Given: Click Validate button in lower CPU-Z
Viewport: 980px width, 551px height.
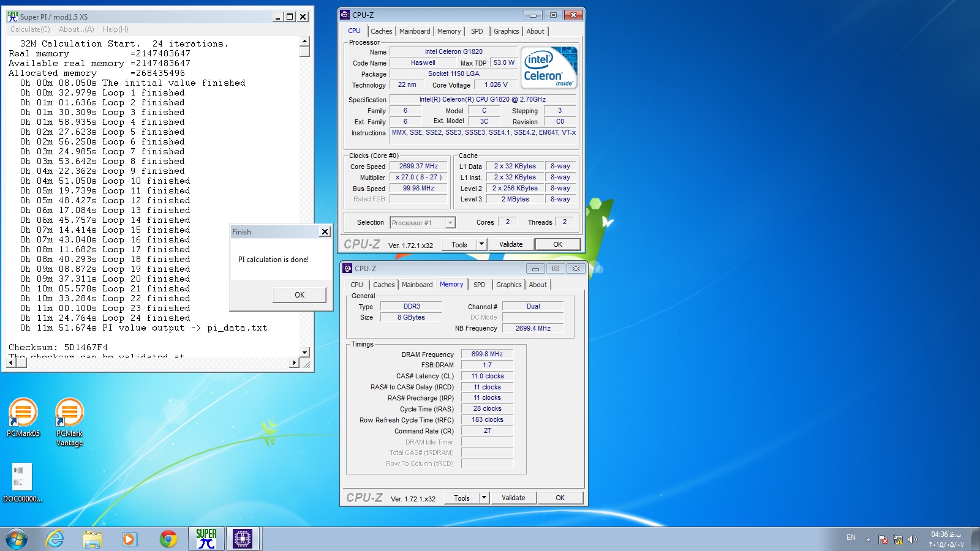Looking at the screenshot, I should [x=513, y=498].
